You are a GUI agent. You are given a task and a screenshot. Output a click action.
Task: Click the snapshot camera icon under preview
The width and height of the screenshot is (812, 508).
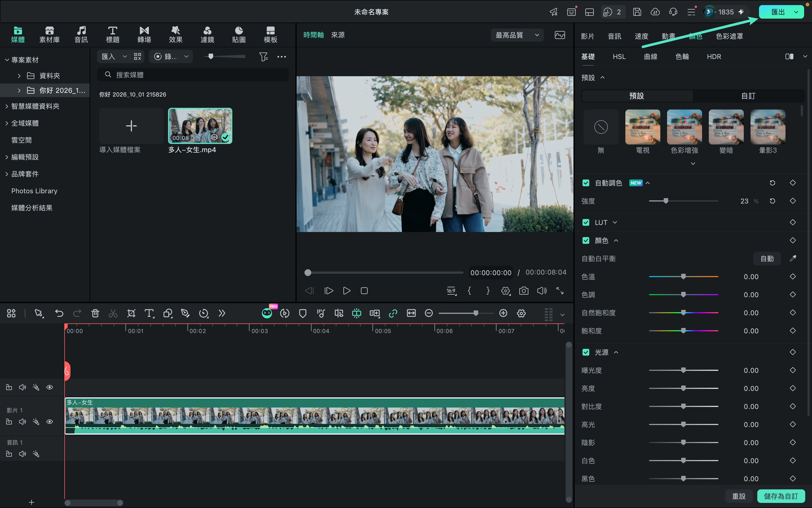524,291
